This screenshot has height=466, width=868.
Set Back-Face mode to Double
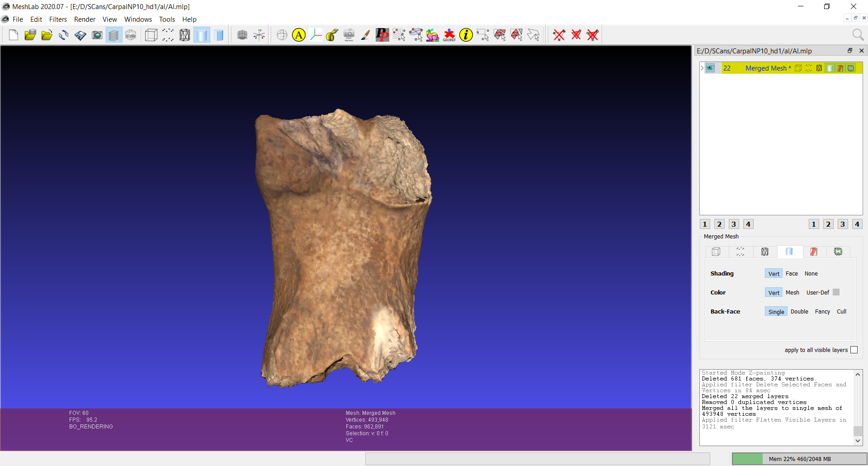[x=799, y=311]
